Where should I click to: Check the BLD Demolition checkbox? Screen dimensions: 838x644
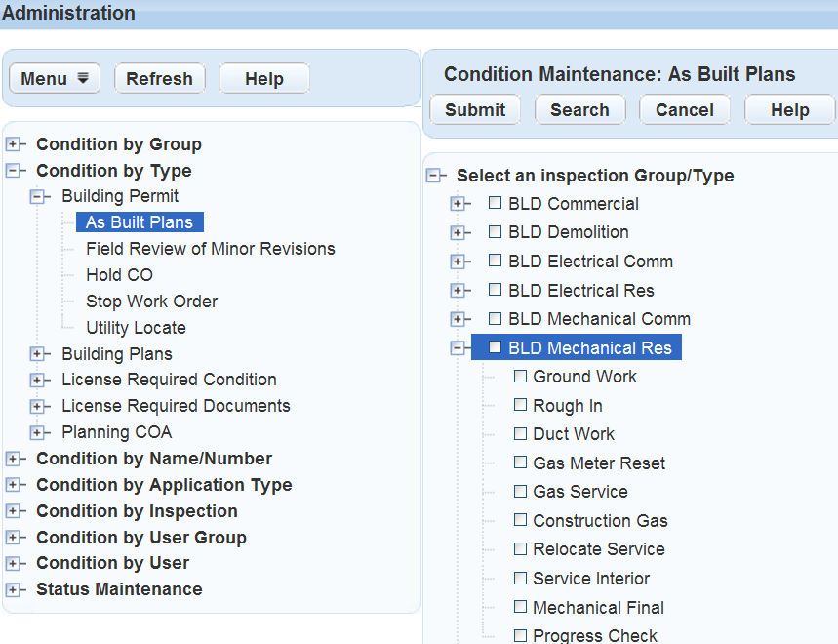point(496,232)
